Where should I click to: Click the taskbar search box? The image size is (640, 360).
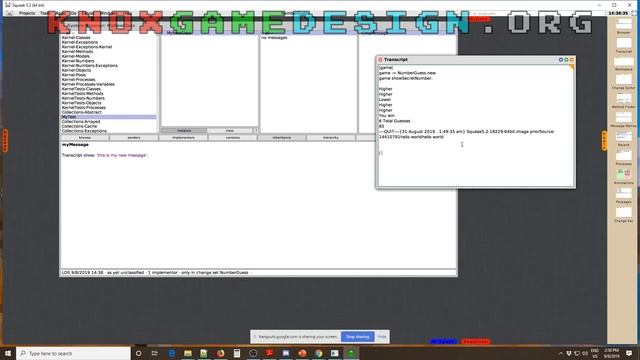click(73, 353)
